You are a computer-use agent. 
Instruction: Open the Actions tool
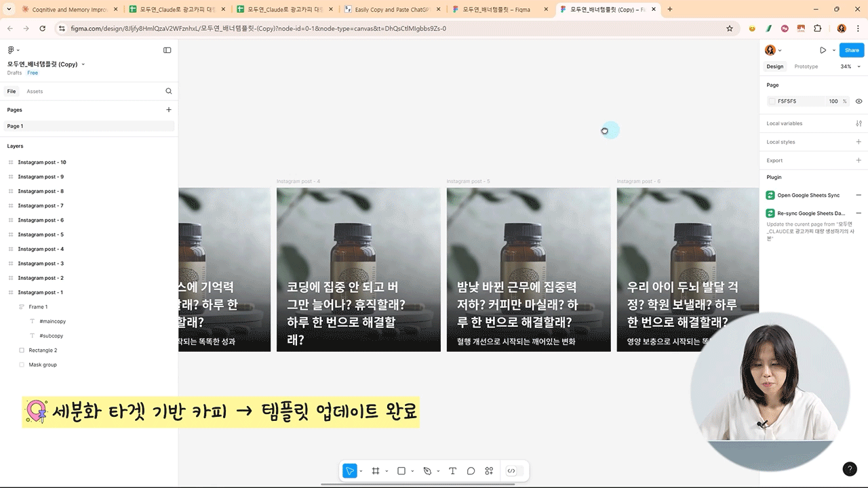pyautogui.click(x=489, y=471)
